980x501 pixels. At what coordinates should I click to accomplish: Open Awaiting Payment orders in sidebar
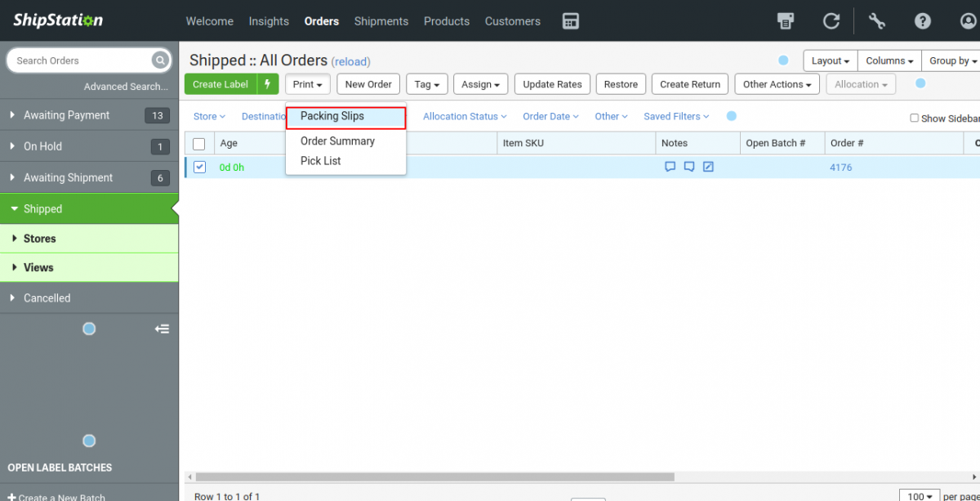click(89, 115)
